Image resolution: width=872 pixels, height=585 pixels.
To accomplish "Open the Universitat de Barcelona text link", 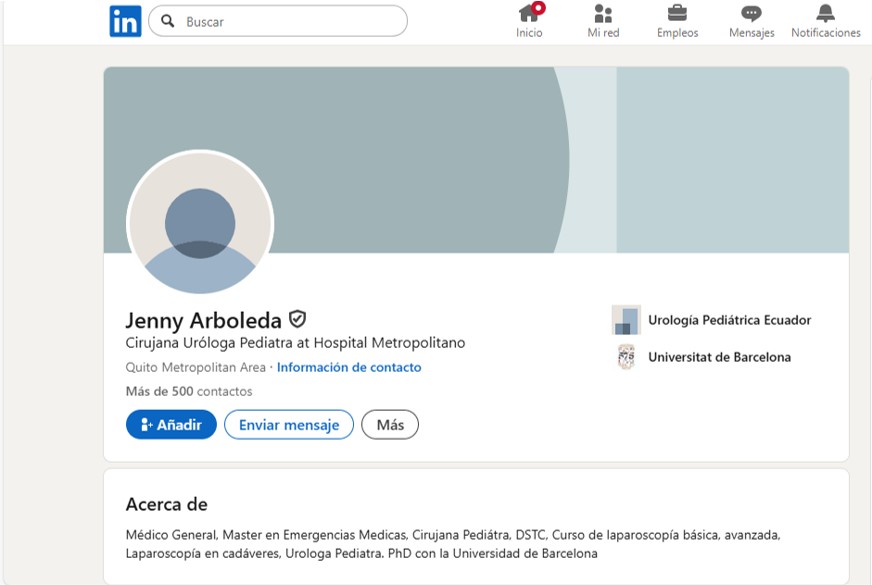I will pos(719,357).
